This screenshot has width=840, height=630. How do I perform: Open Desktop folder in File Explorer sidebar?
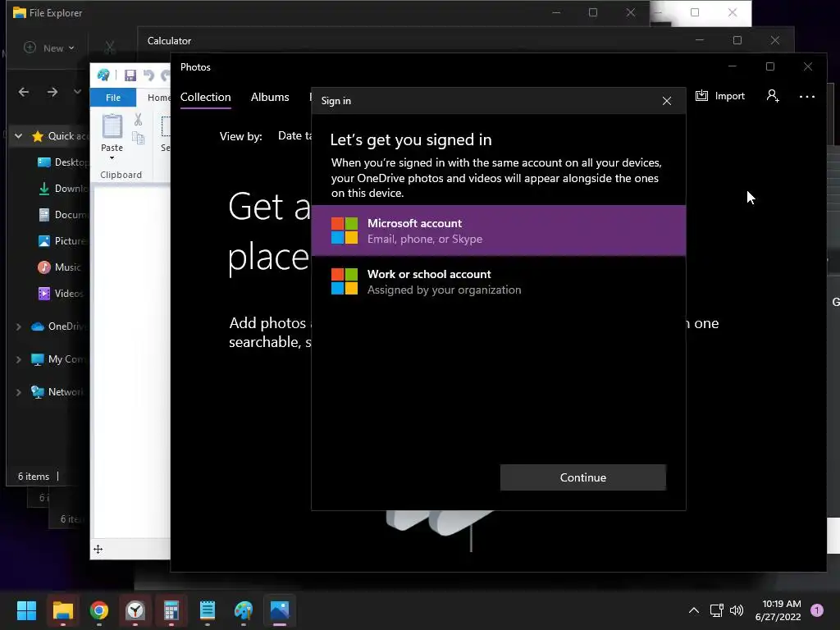[62, 162]
